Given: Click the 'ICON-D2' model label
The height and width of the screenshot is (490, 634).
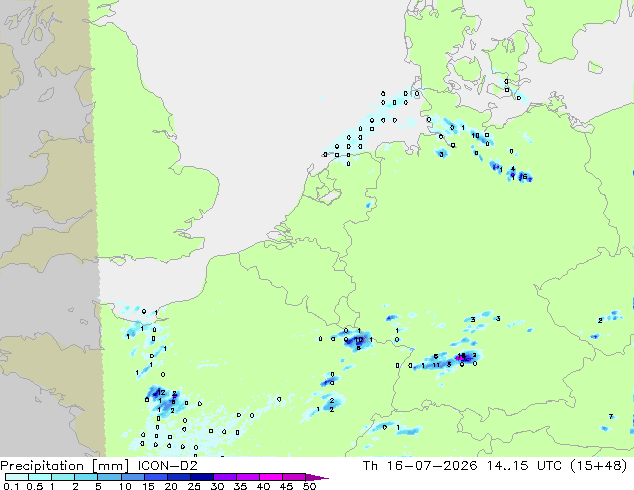Looking at the screenshot, I should (167, 466).
